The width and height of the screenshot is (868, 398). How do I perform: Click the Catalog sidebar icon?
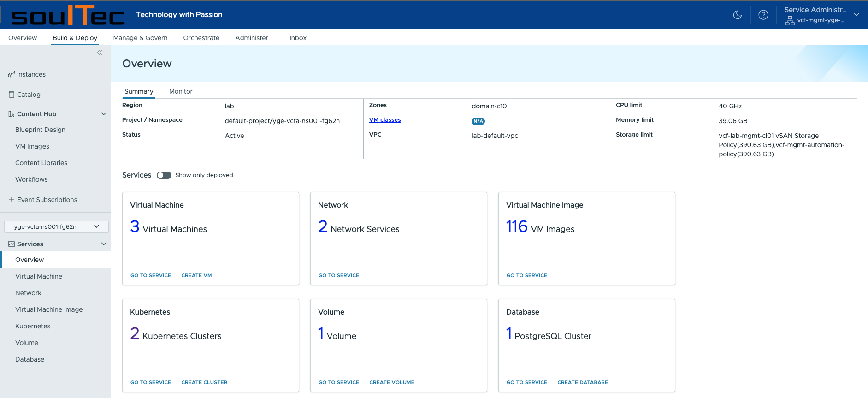click(x=12, y=95)
